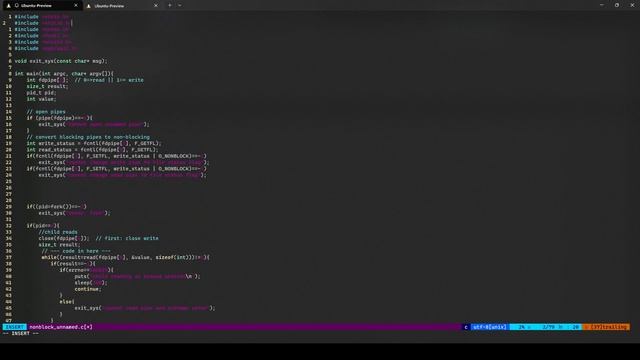640x360 pixels.
Task: Place cursor on 'void exit_sys(const char* msg);'
Action: 61,61
